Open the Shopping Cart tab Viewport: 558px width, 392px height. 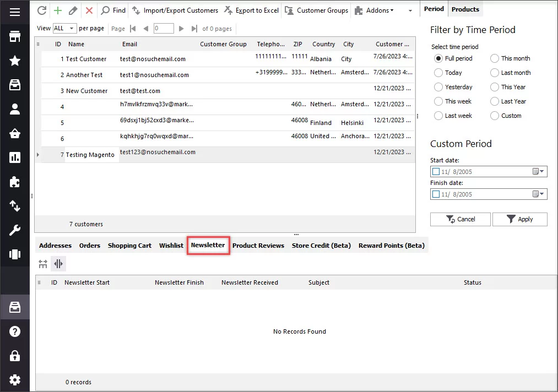(x=129, y=246)
